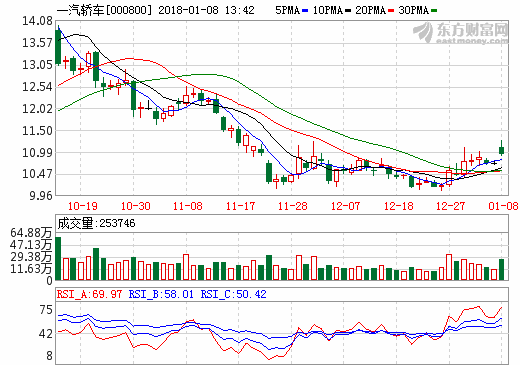Click the 12-27 date axis label
The image size is (520, 365).
[450, 206]
